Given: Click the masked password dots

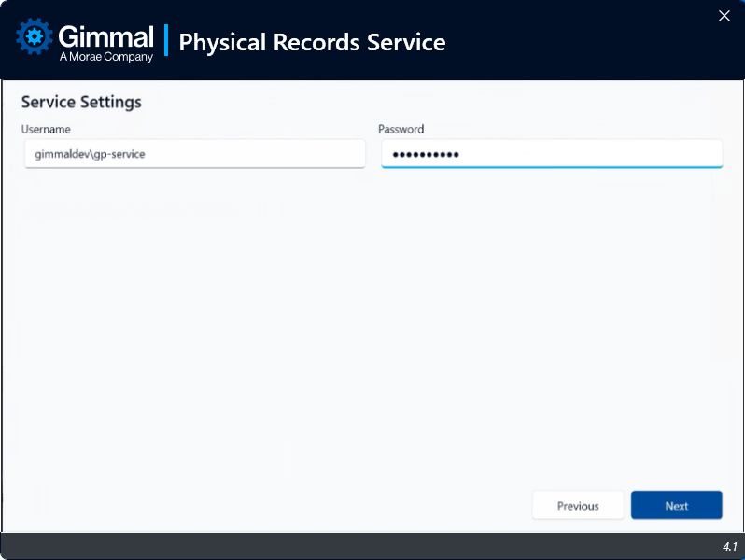Looking at the screenshot, I should [425, 154].
